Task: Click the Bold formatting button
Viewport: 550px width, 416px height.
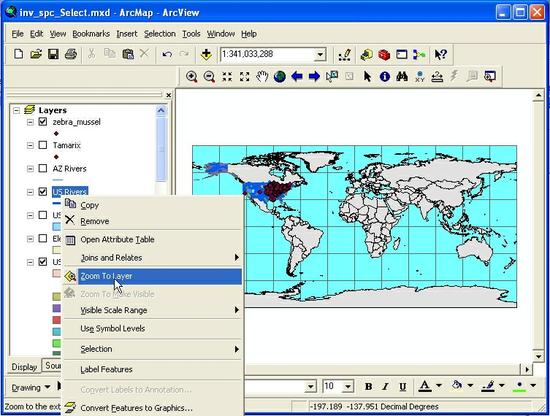Action: (x=368, y=387)
